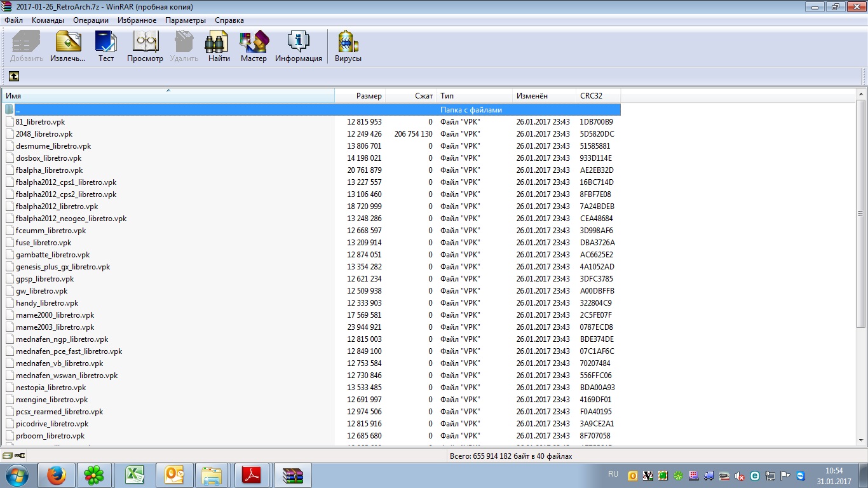Viewport: 868px width, 488px height.
Task: Open Firefox from the taskbar
Action: (57, 475)
